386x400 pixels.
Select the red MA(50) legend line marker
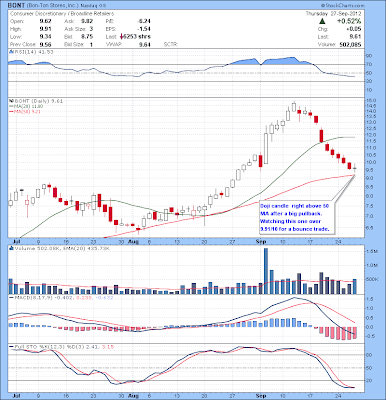coord(10,112)
